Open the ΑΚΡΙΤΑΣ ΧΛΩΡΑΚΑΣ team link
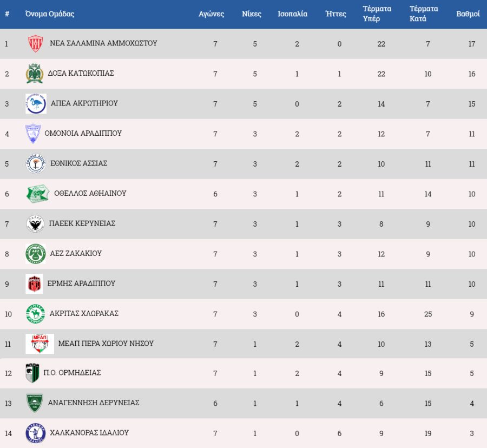Viewport: 487px width, 448px height. (84, 314)
